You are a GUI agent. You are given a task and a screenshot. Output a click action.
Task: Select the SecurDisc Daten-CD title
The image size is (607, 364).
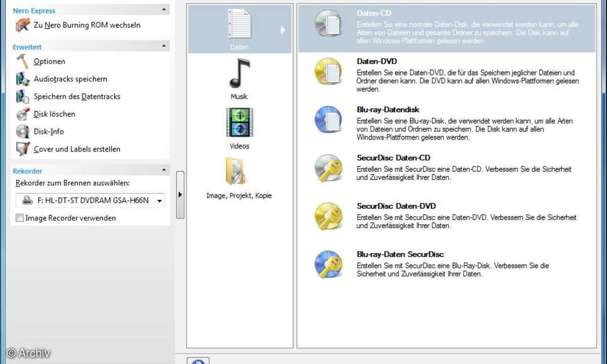click(x=394, y=158)
